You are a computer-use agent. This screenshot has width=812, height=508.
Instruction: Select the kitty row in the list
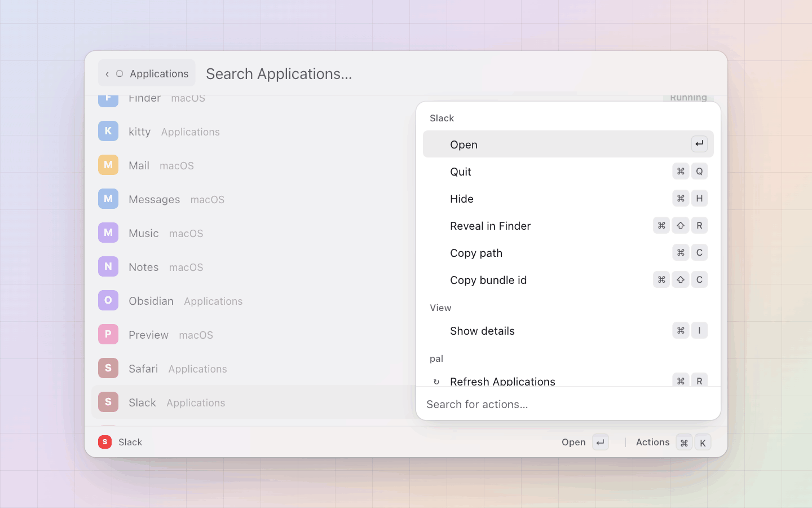point(254,131)
